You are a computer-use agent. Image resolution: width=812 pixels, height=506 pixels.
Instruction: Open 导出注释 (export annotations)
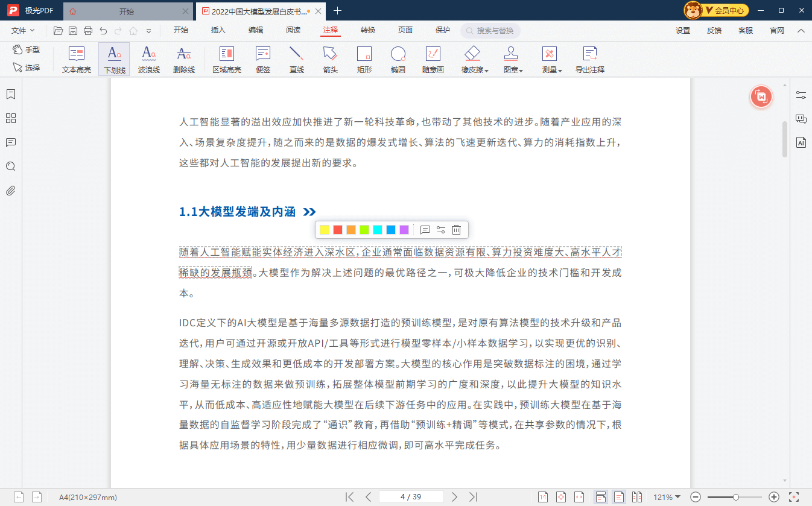(589, 59)
